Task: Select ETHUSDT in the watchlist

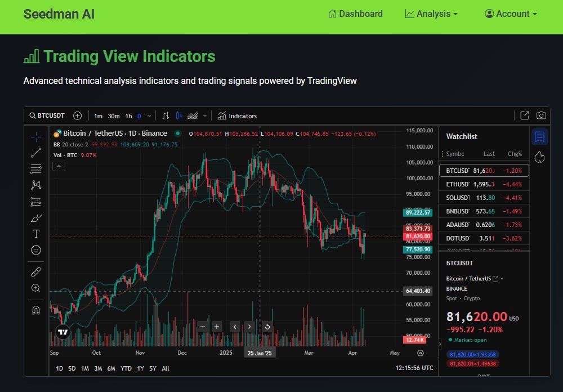Action: 484,184
